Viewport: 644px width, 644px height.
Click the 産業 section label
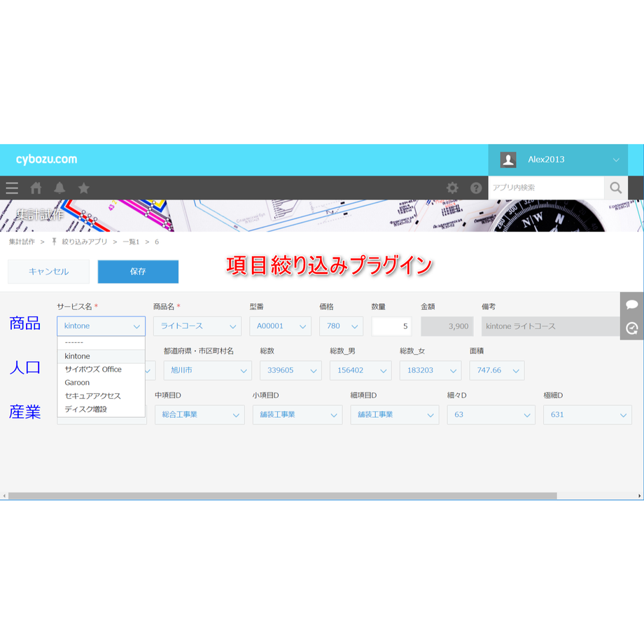(25, 412)
